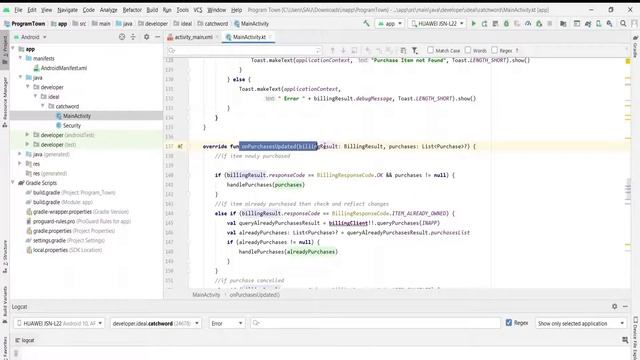Enable the Words checkbox
This screenshot has width=640, height=360.
tap(468, 50)
